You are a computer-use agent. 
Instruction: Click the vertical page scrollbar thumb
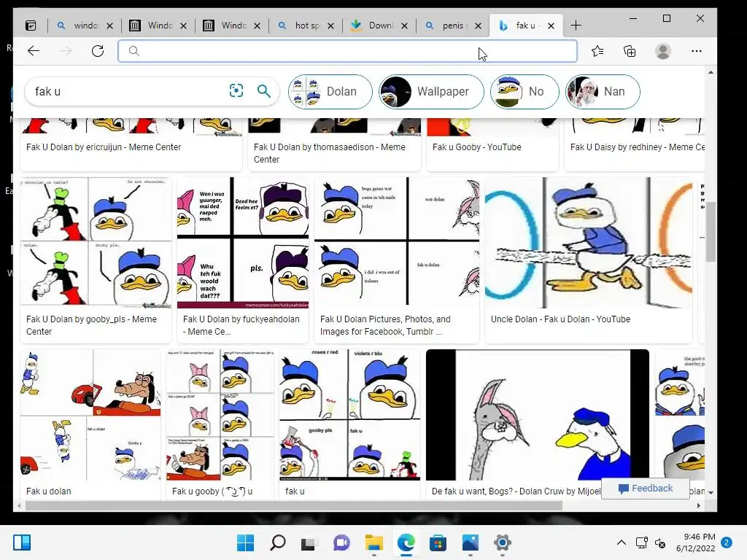(711, 232)
